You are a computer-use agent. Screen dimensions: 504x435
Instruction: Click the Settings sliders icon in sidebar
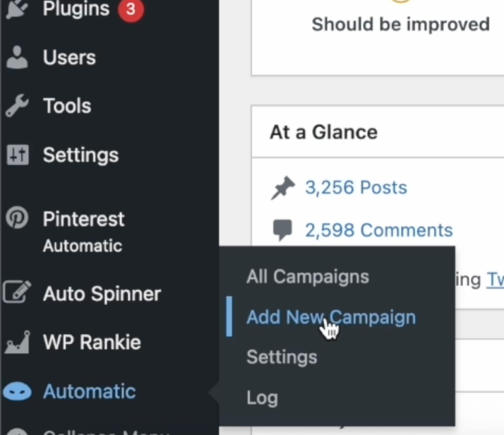click(x=17, y=155)
